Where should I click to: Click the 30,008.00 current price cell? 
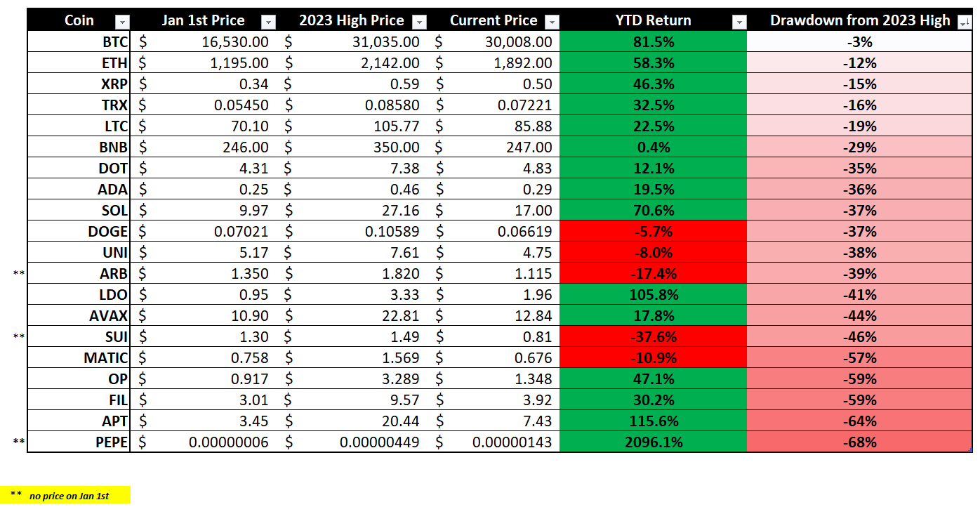coord(494,42)
